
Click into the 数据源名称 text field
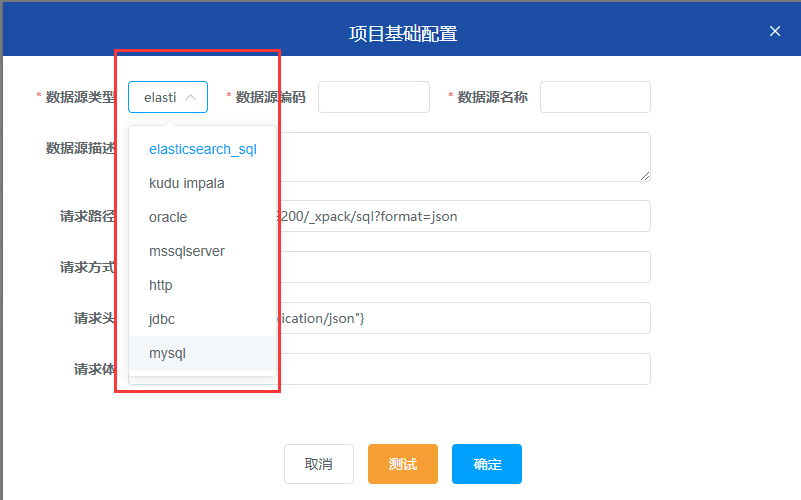tap(595, 97)
